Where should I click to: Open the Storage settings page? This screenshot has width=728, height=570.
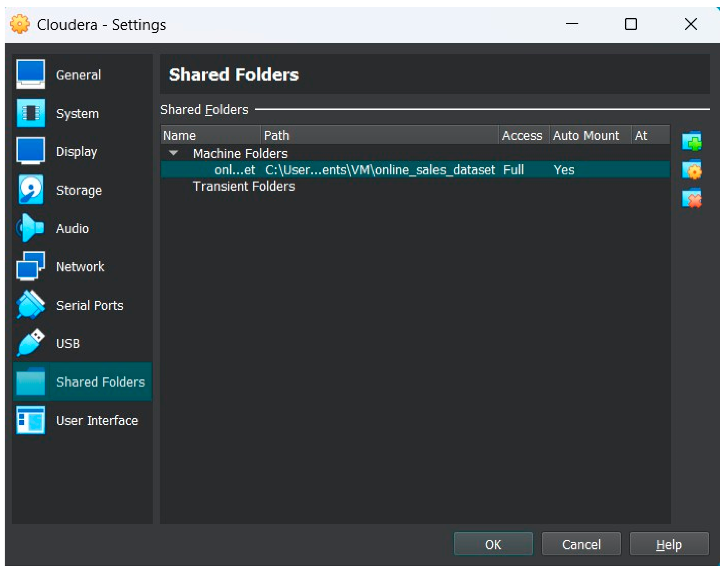pos(79,190)
